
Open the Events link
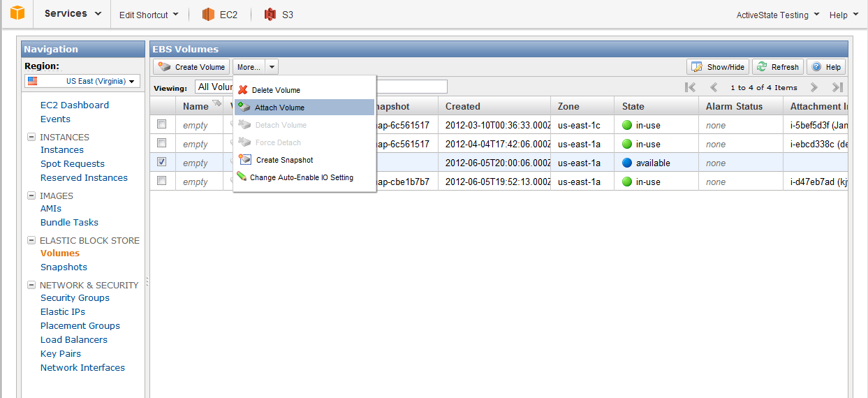pos(55,119)
